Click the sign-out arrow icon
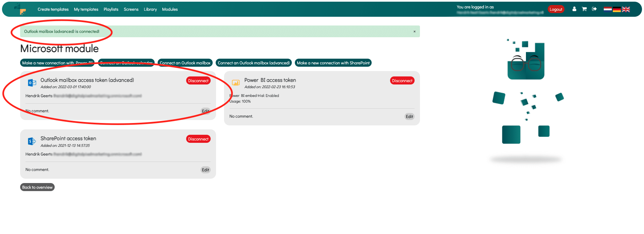Image resolution: width=644 pixels, height=234 pixels. (x=594, y=9)
